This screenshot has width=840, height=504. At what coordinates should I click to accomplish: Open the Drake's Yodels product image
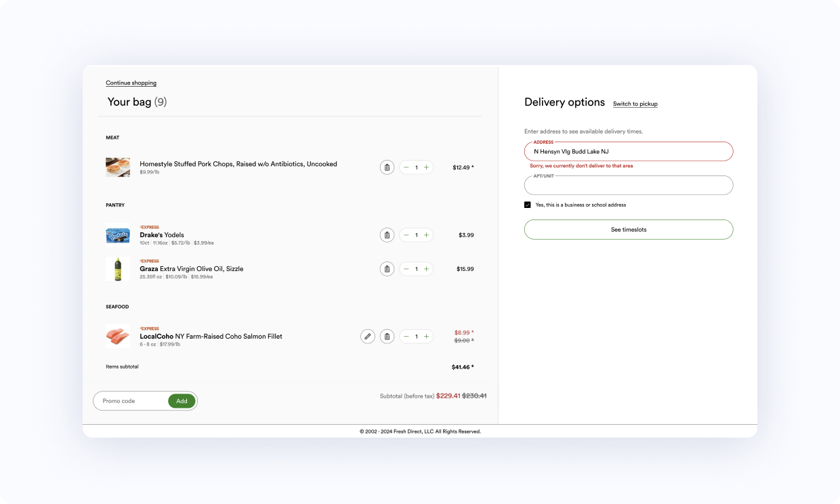[118, 235]
